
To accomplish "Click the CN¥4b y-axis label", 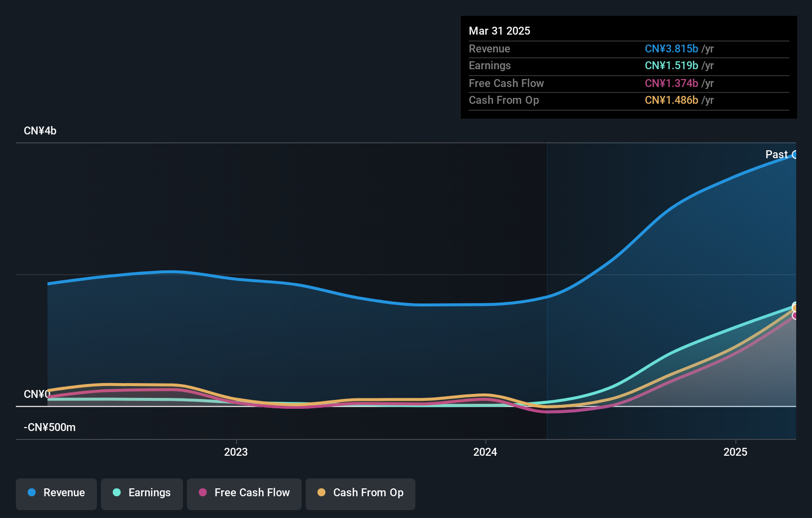I will (x=40, y=130).
